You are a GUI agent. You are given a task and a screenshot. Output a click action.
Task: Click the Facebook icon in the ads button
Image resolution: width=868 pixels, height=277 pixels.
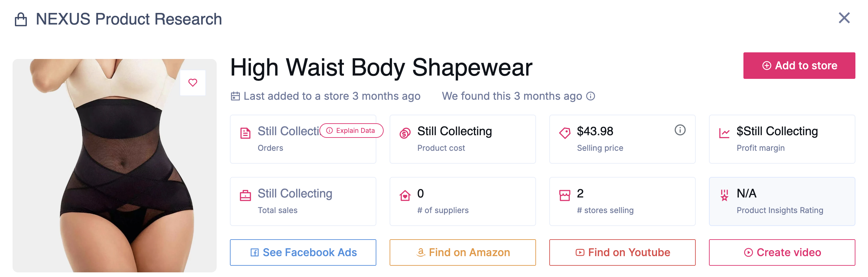point(254,252)
